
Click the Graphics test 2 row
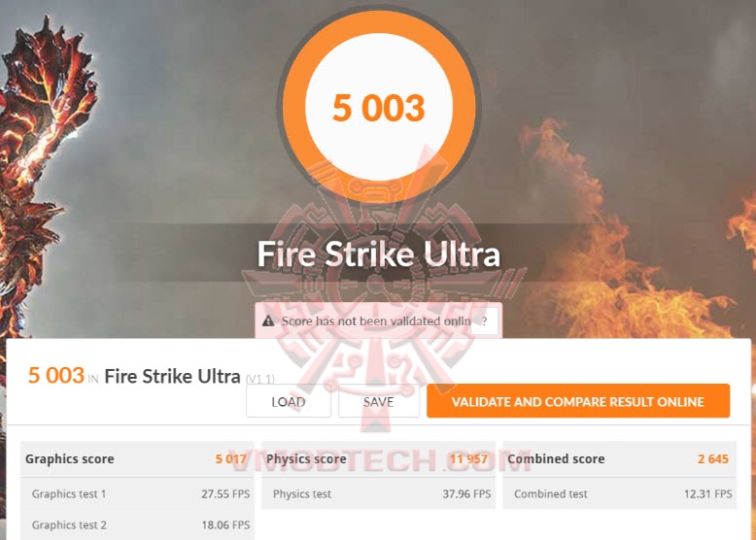(137, 525)
